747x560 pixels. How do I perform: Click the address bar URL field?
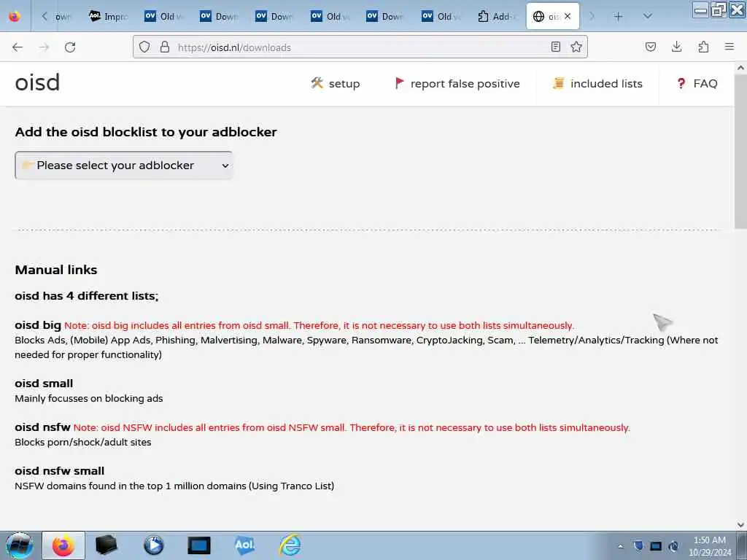[x=360, y=47]
